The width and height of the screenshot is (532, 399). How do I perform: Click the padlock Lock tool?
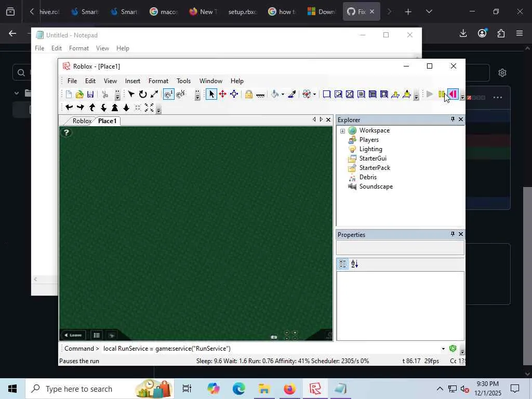pos(249,94)
